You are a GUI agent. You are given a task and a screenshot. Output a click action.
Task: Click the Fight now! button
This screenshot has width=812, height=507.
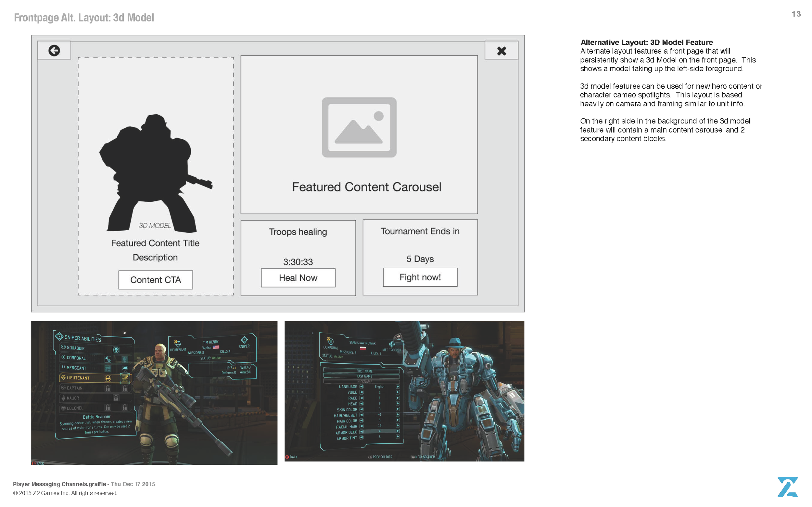tap(420, 277)
